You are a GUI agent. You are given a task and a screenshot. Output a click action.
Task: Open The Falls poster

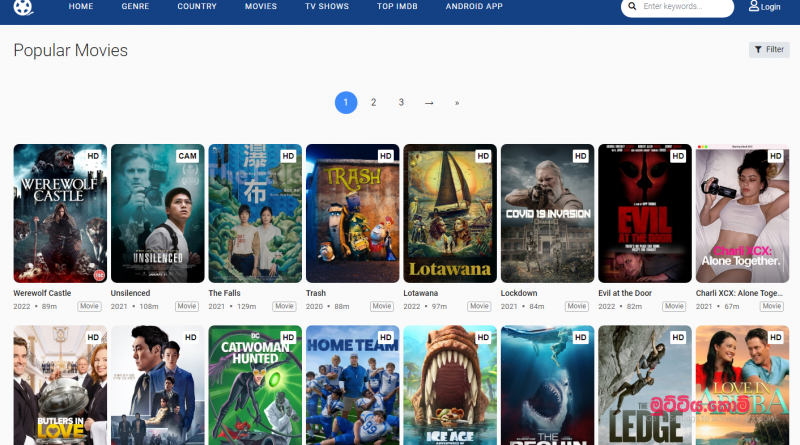click(255, 213)
